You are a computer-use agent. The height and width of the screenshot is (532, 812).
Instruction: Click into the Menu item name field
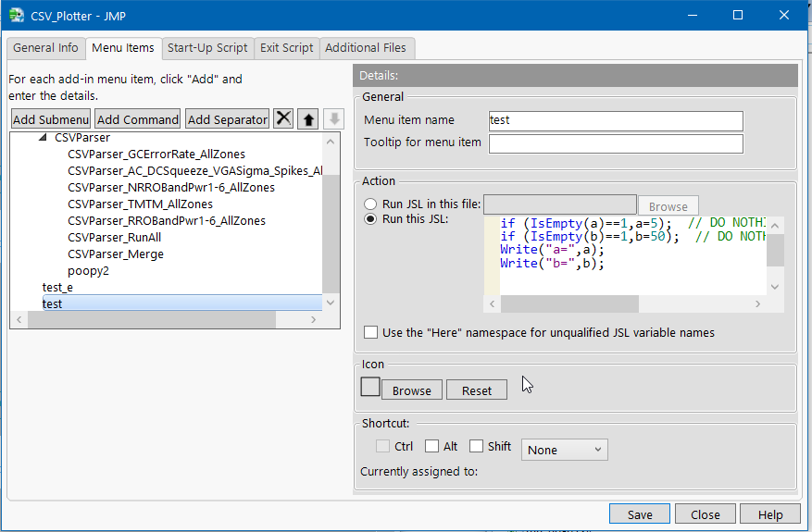pos(616,120)
